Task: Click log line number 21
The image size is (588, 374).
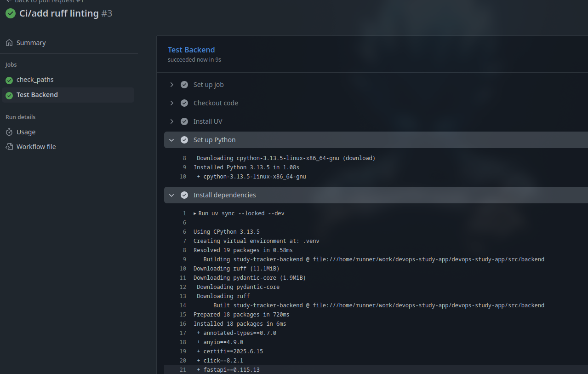Action: (183, 370)
